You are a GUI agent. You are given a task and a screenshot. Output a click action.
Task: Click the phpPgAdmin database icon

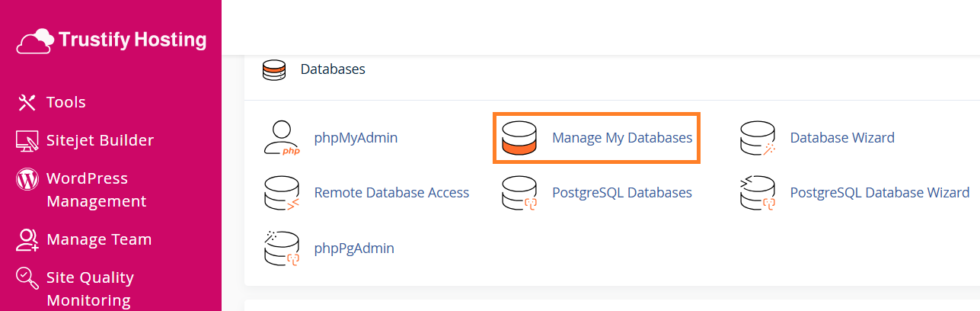coord(281,248)
